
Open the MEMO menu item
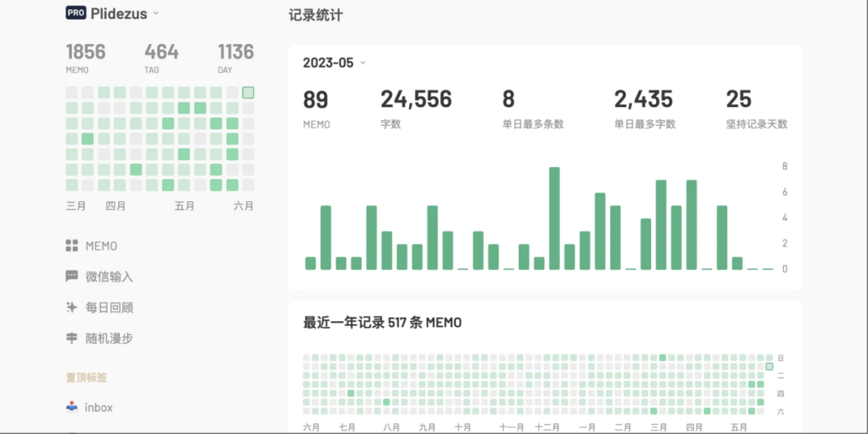[x=101, y=246]
